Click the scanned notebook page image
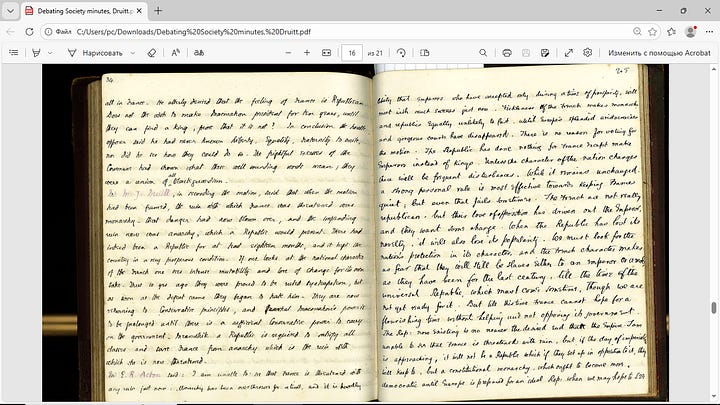720x405 pixels. 355,233
